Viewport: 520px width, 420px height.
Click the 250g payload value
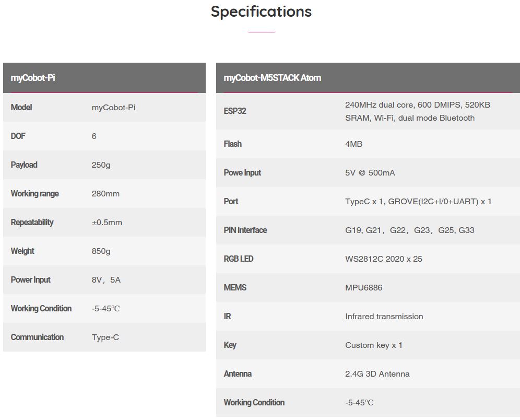point(101,165)
